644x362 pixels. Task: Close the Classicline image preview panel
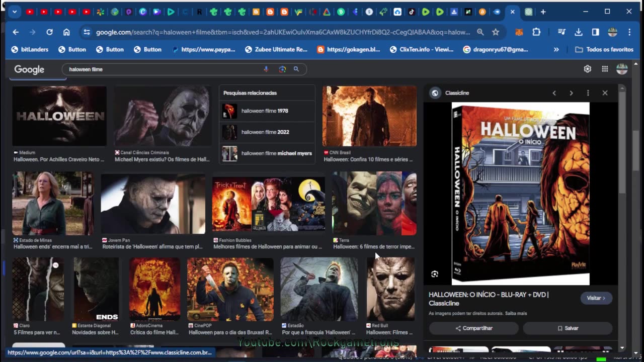[x=605, y=93]
